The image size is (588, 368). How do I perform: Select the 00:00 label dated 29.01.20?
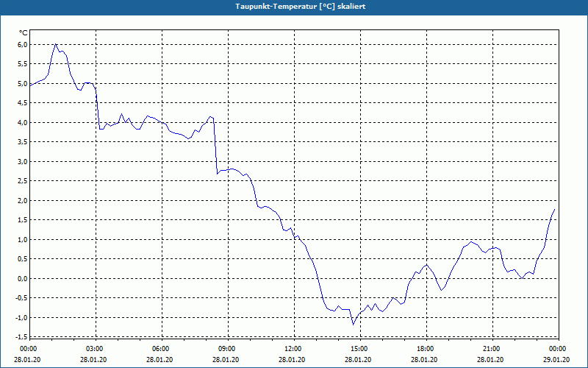point(558,349)
